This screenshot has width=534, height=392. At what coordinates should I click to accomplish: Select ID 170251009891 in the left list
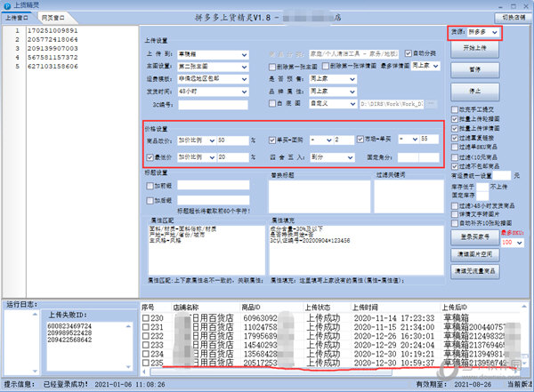[53, 30]
